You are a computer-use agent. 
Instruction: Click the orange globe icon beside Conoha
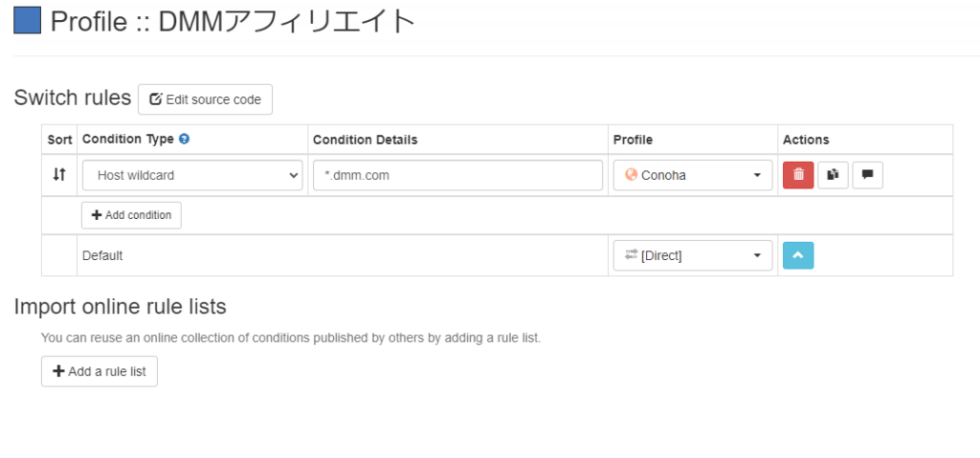(x=632, y=175)
